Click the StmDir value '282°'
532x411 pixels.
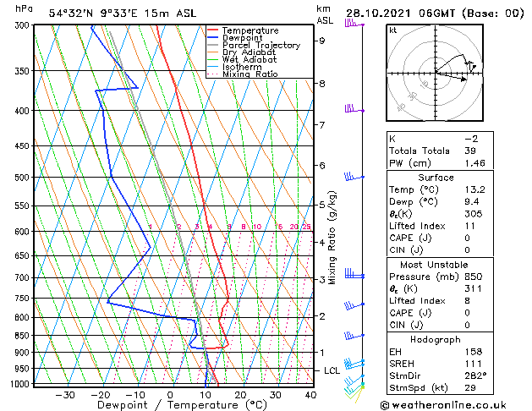[x=475, y=375]
